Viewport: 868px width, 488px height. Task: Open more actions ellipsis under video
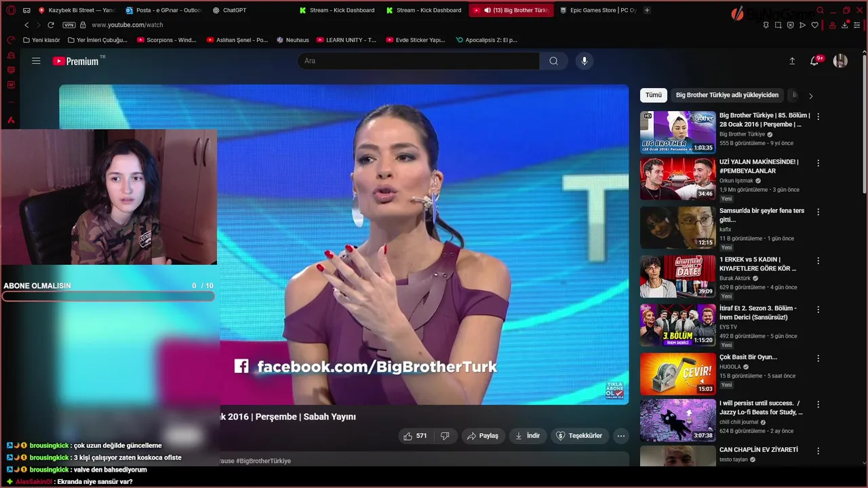click(x=620, y=436)
